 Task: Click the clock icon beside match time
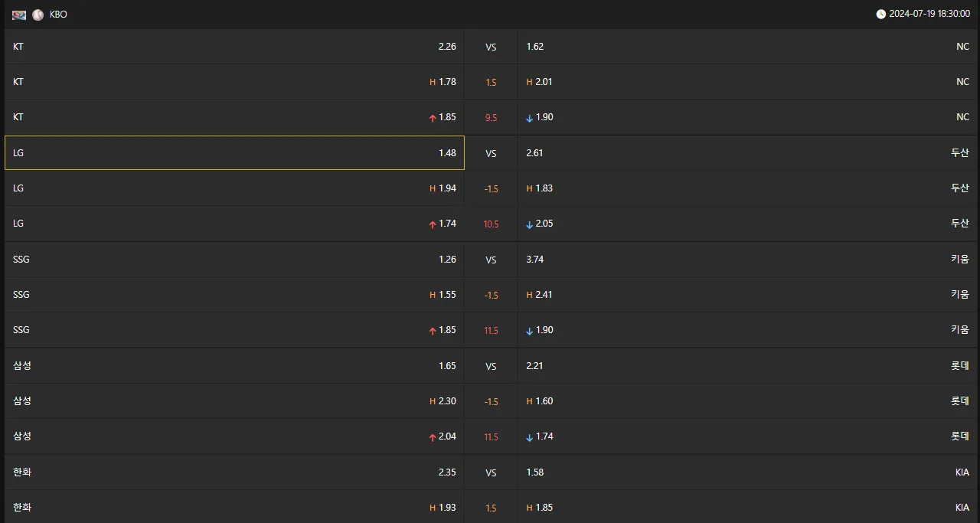pyautogui.click(x=880, y=14)
